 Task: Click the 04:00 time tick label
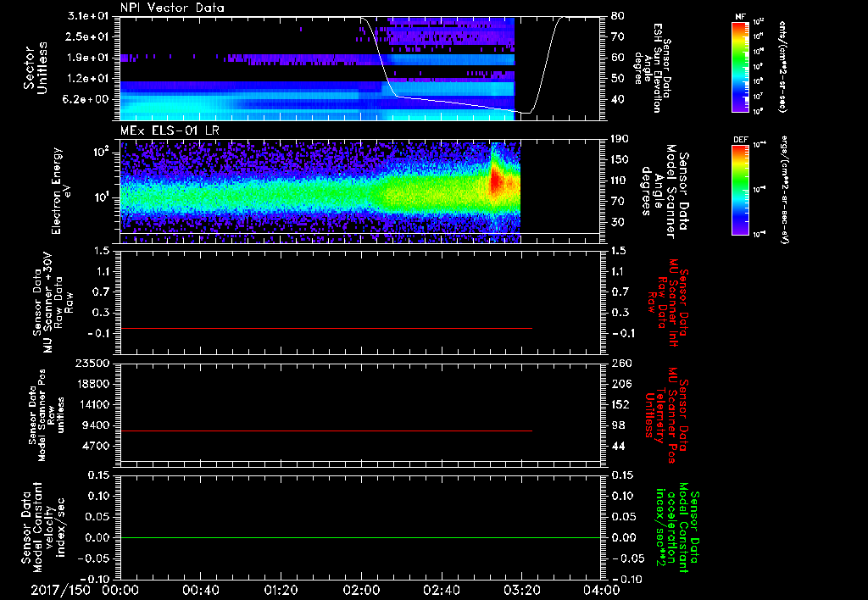tap(601, 590)
